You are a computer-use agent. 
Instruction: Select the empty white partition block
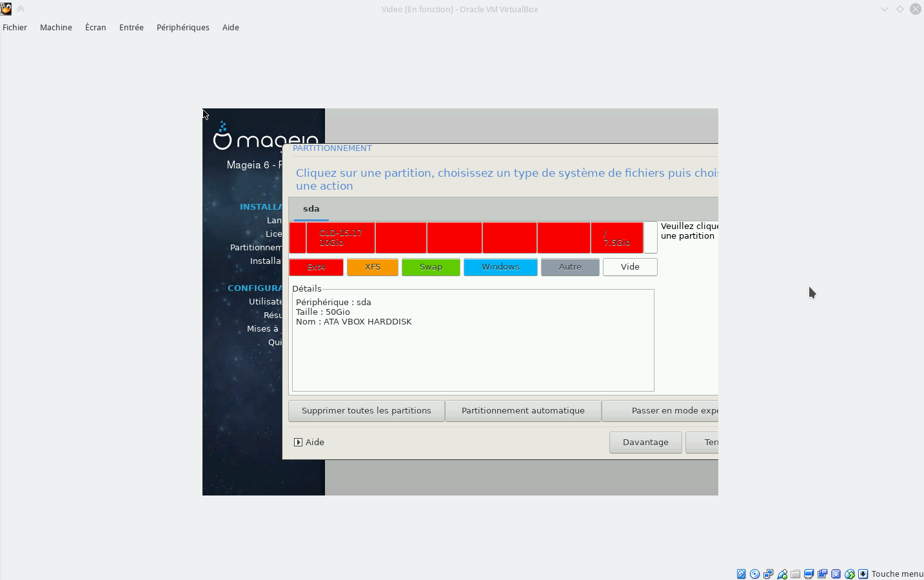[x=651, y=237]
